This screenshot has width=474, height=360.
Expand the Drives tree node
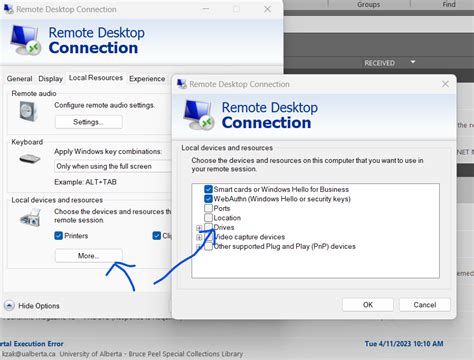click(x=199, y=228)
